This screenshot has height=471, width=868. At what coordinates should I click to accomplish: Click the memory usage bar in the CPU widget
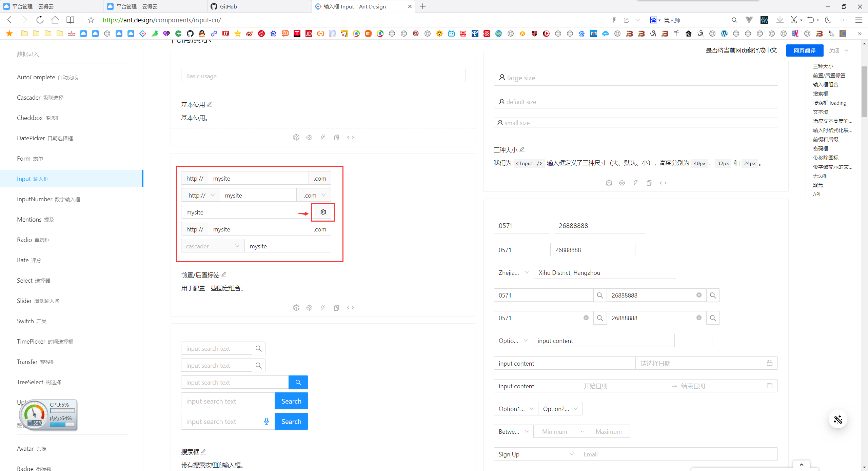pyautogui.click(x=62, y=424)
